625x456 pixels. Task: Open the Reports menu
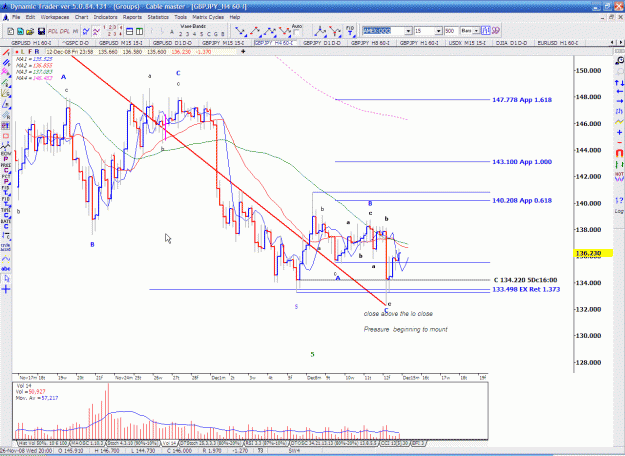pyautogui.click(x=132, y=17)
